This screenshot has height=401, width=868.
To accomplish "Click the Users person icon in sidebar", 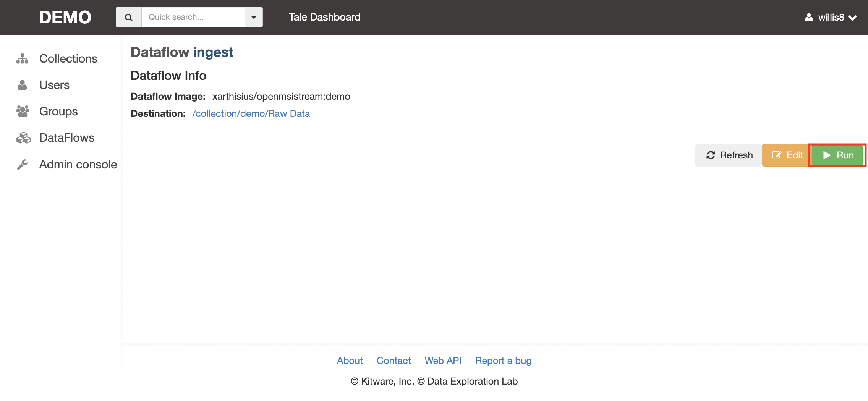I will (x=23, y=84).
